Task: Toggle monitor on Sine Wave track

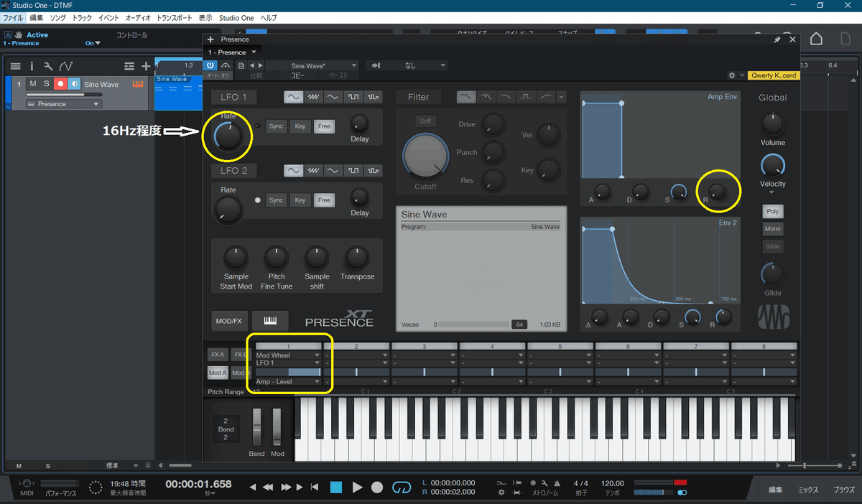Action: click(74, 84)
